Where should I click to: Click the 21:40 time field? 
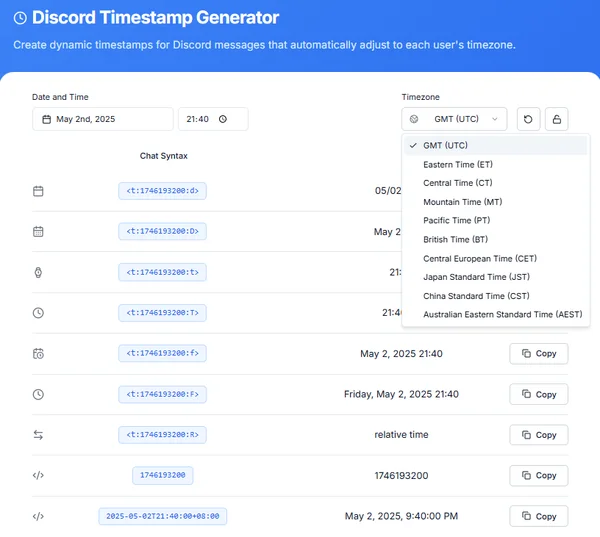pyautogui.click(x=213, y=119)
